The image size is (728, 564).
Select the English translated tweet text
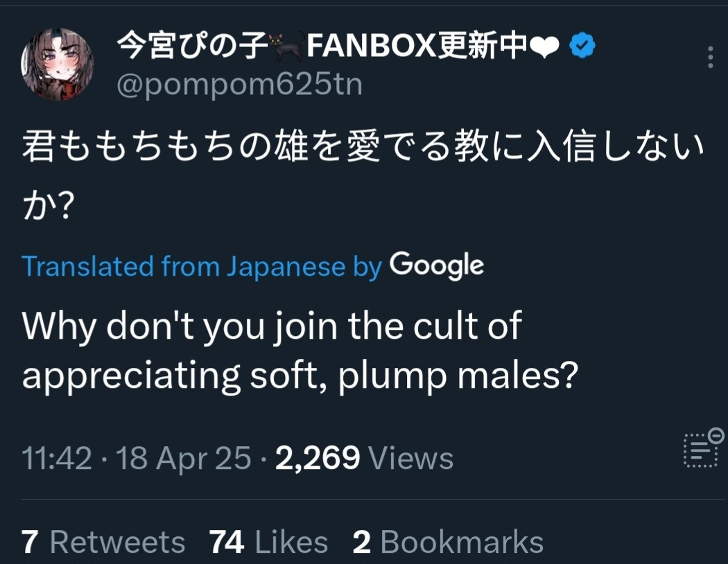pyautogui.click(x=300, y=350)
